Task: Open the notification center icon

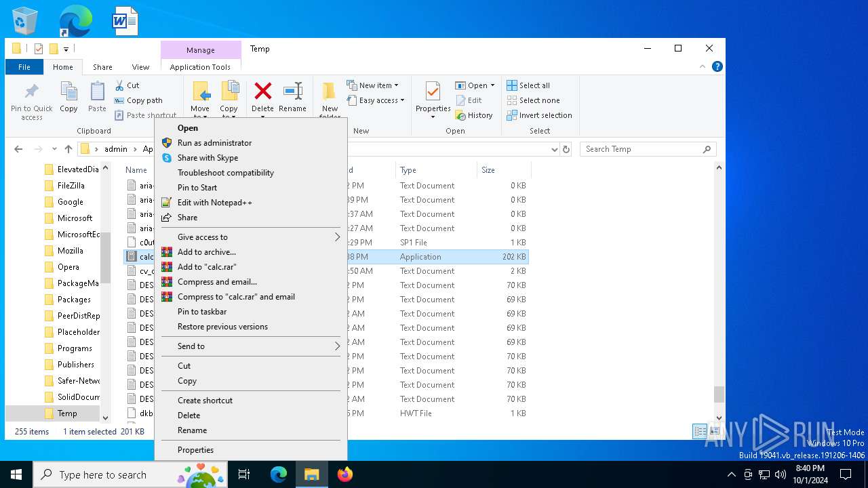Action: point(846,474)
